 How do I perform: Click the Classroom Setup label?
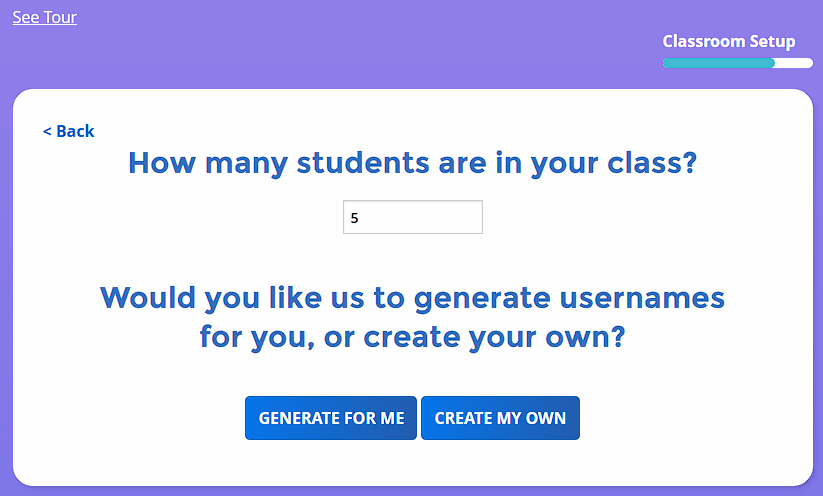click(729, 41)
